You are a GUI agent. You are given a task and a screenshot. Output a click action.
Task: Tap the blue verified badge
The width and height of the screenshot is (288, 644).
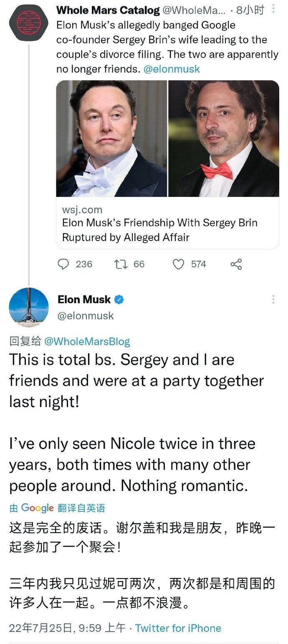tap(119, 299)
